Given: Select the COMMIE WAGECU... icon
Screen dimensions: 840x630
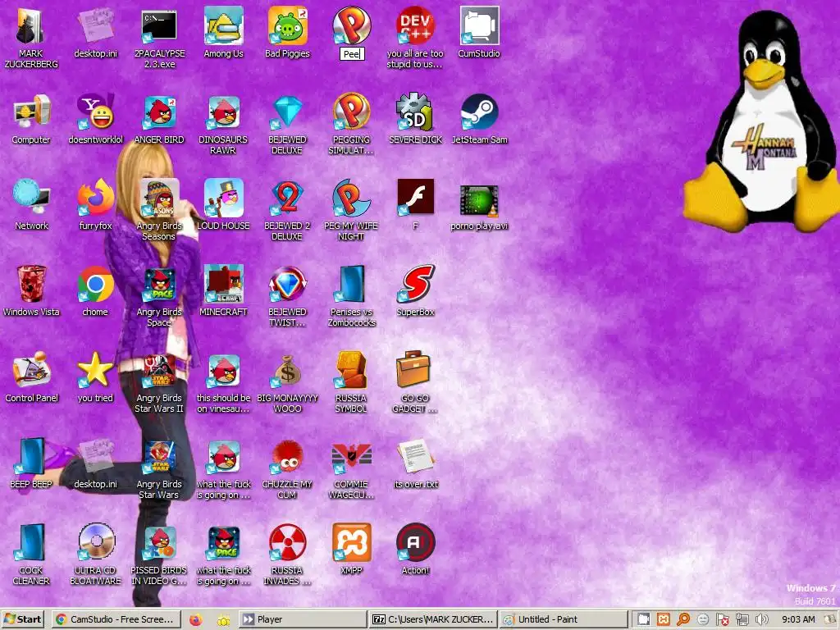Looking at the screenshot, I should 352,457.
